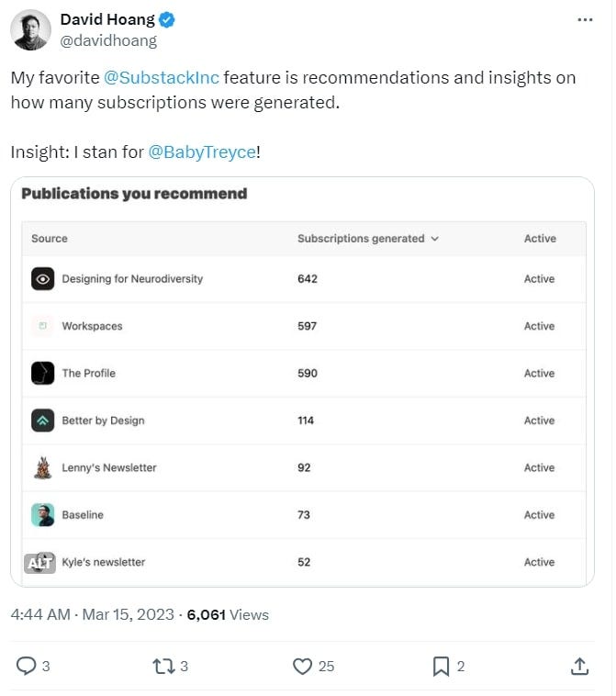
Task: Open the ALT image description badge
Action: pos(40,563)
